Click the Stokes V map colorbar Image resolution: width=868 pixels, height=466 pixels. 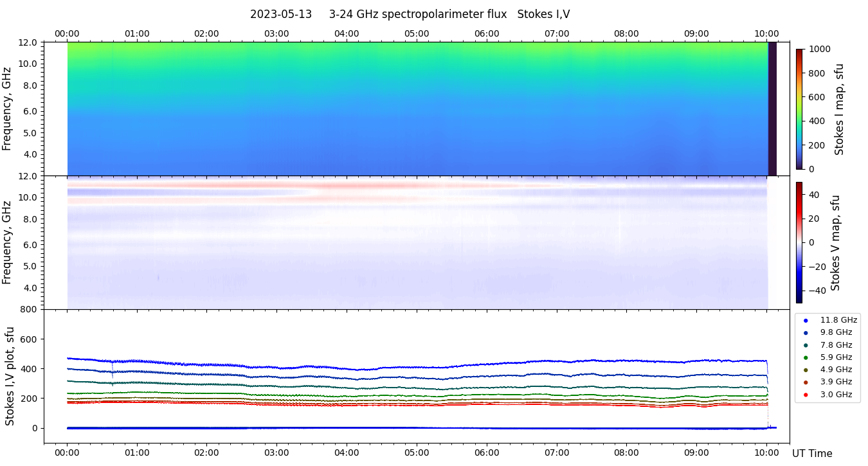(x=799, y=242)
